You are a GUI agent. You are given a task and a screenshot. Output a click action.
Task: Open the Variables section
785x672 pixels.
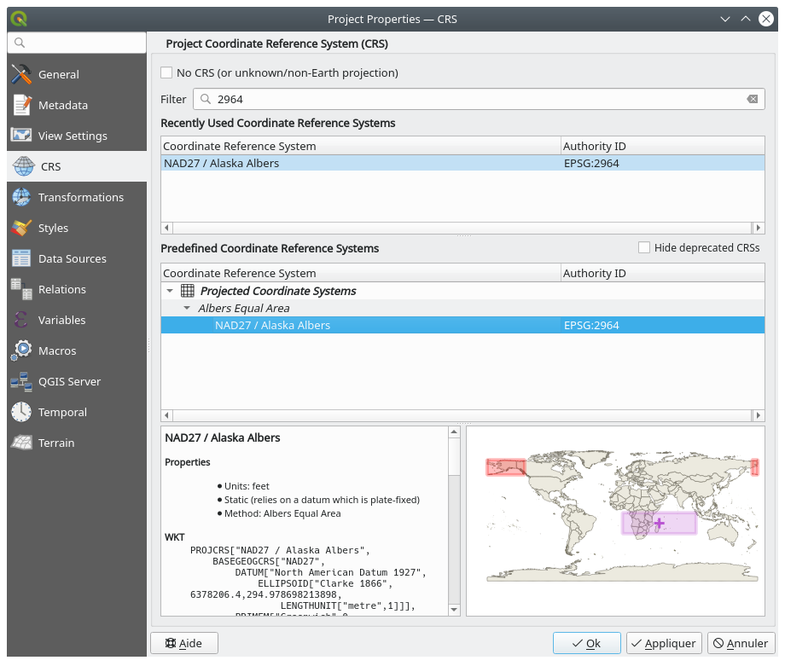pyautogui.click(x=61, y=320)
